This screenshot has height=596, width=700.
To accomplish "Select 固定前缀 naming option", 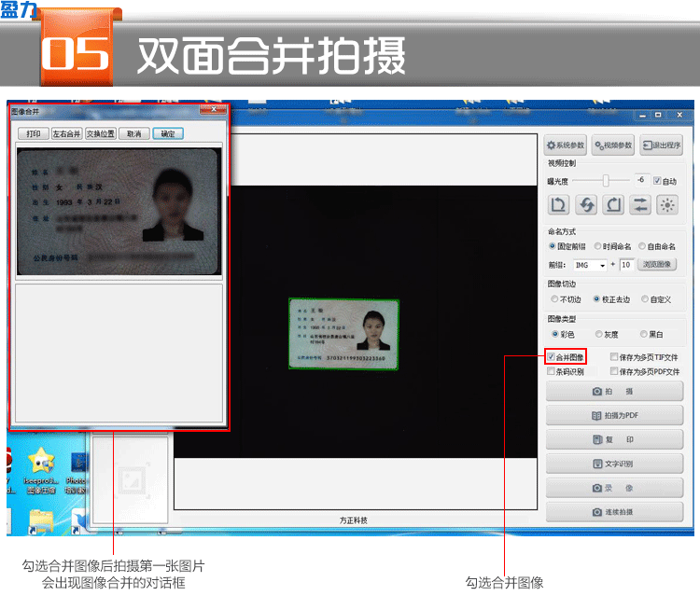I will click(553, 246).
